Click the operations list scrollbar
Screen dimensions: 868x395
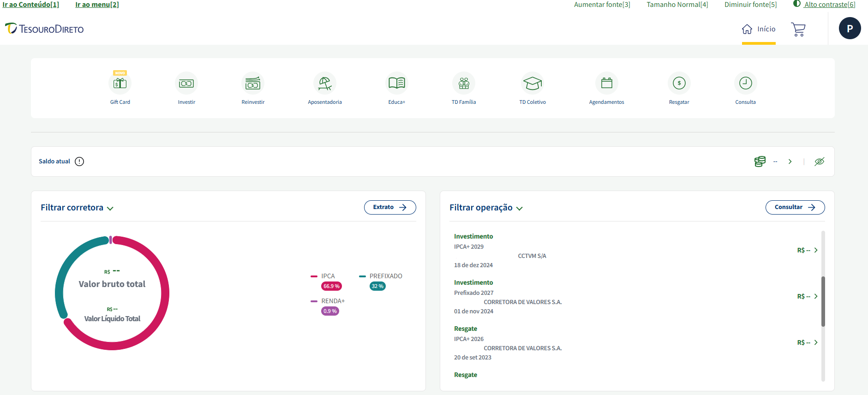pyautogui.click(x=823, y=301)
